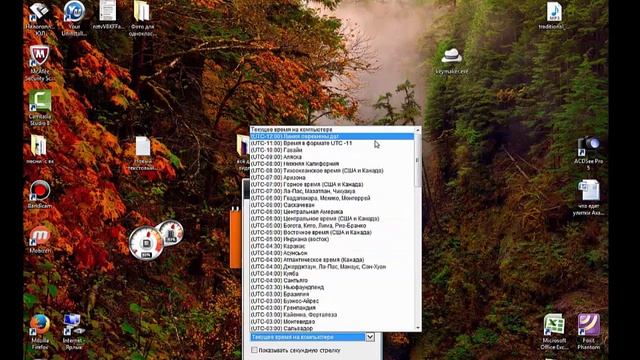This screenshot has height=360, width=640.
Task: Select Центральное время (США и Канада)
Action: click(x=332, y=218)
